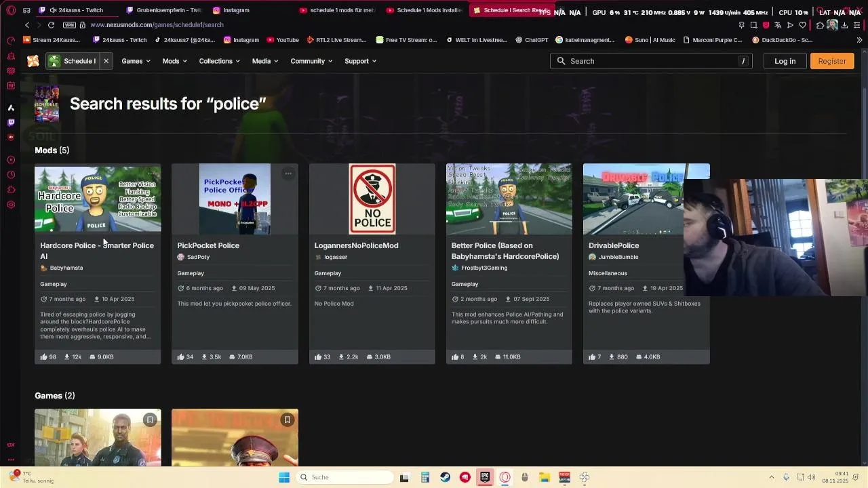Open Hardcore Police mod thumbnail
The width and height of the screenshot is (868, 488).
[x=98, y=199]
